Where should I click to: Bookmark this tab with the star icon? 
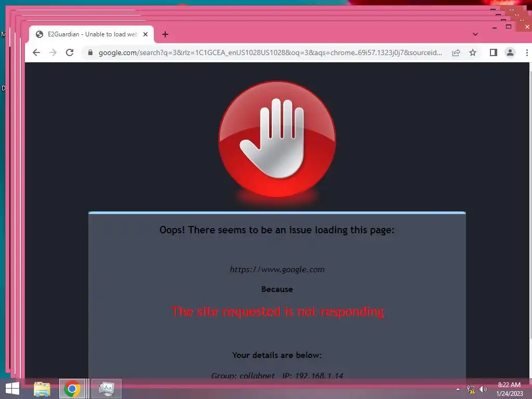tap(473, 52)
